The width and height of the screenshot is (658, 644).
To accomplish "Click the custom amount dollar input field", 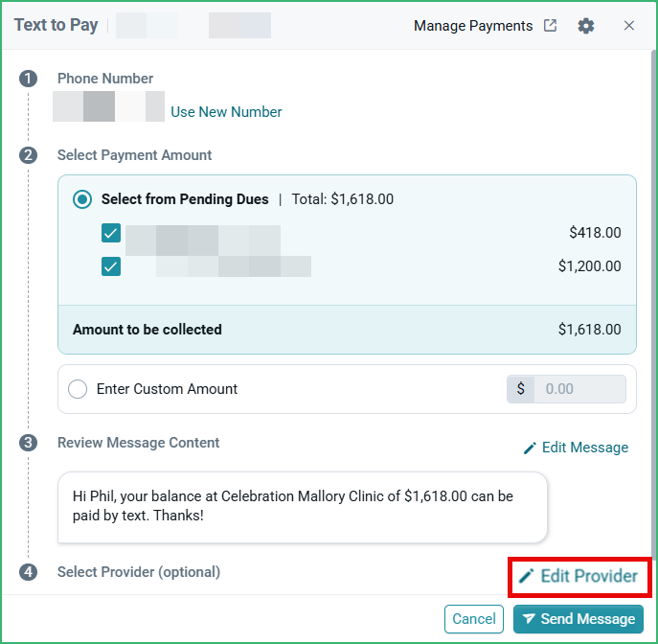I will [x=579, y=389].
